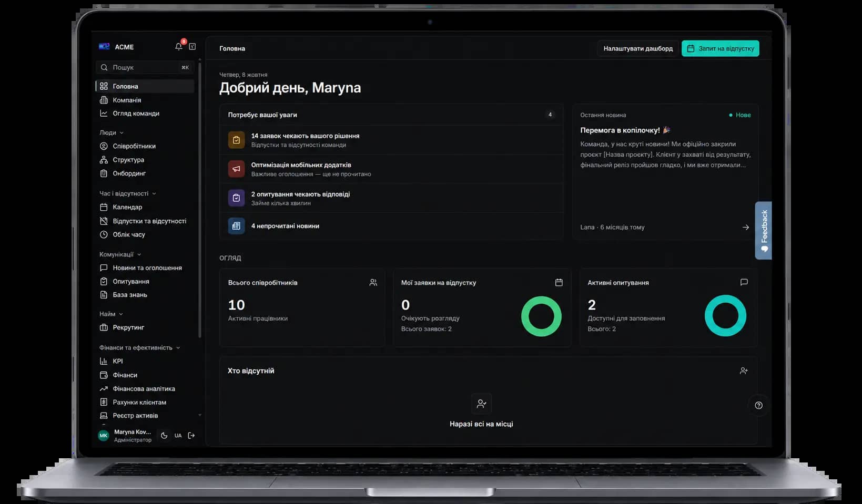
Task: Click the add-absence person icon
Action: (x=744, y=371)
